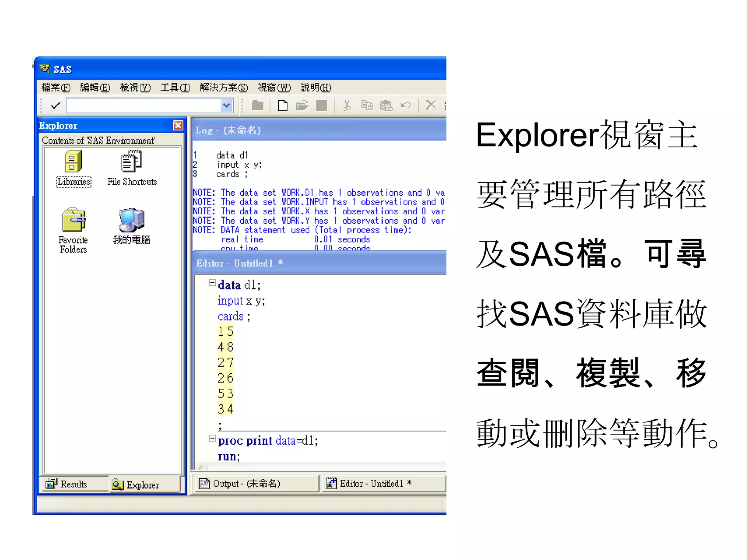This screenshot has width=747, height=560.
Task: Open the 檢視(V) menu
Action: tap(135, 87)
